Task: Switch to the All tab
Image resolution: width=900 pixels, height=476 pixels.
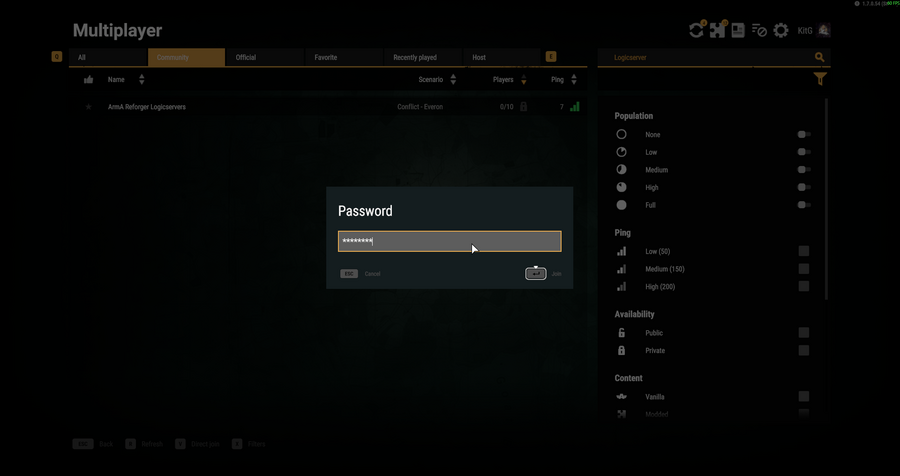Action: pyautogui.click(x=108, y=57)
